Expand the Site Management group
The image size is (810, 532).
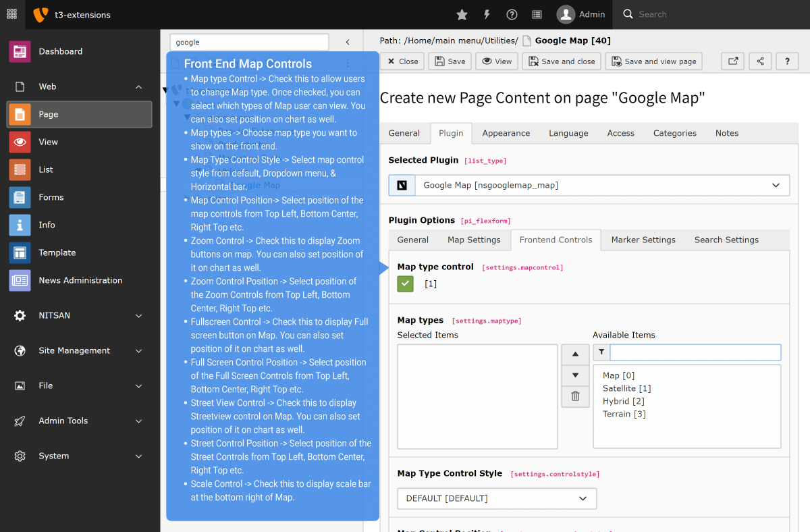[80, 350]
